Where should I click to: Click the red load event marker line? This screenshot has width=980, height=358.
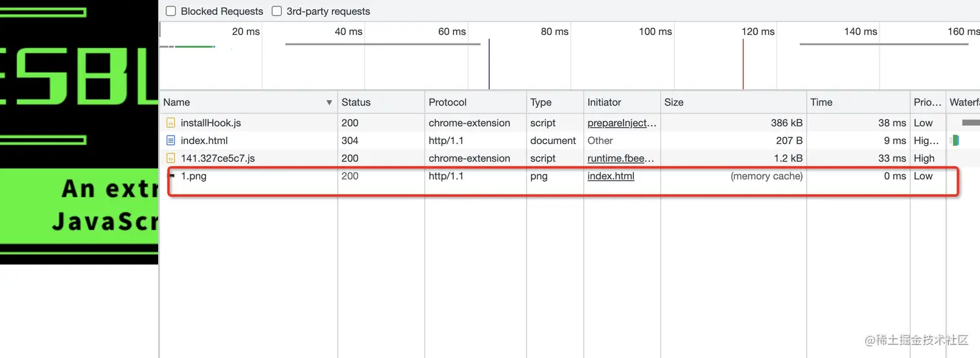pyautogui.click(x=743, y=64)
